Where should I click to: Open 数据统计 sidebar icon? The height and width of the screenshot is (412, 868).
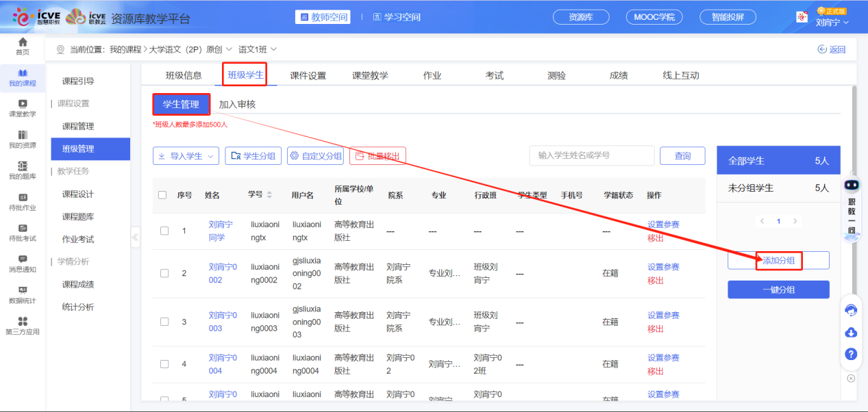tap(23, 291)
